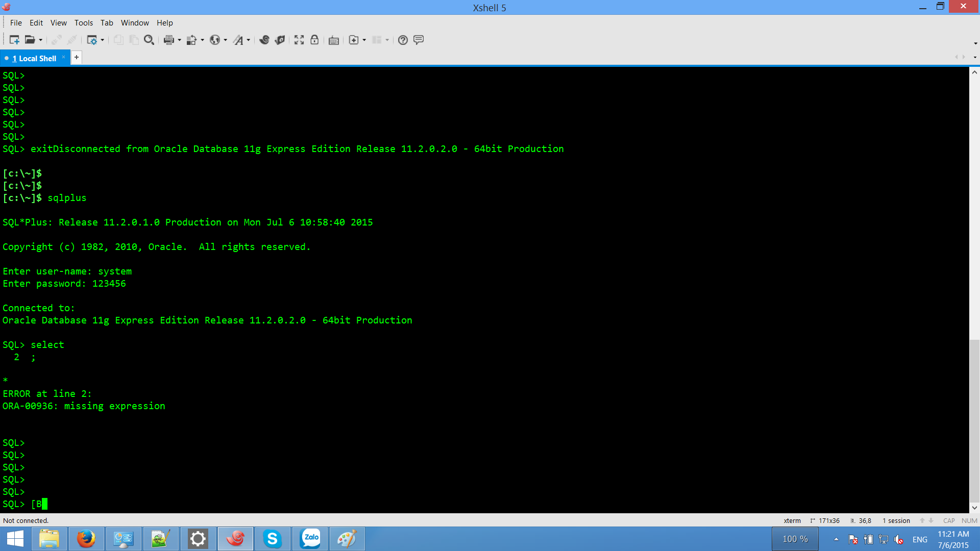Image resolution: width=980 pixels, height=551 pixels.
Task: Open the Windows Start button
Action: coord(15,539)
